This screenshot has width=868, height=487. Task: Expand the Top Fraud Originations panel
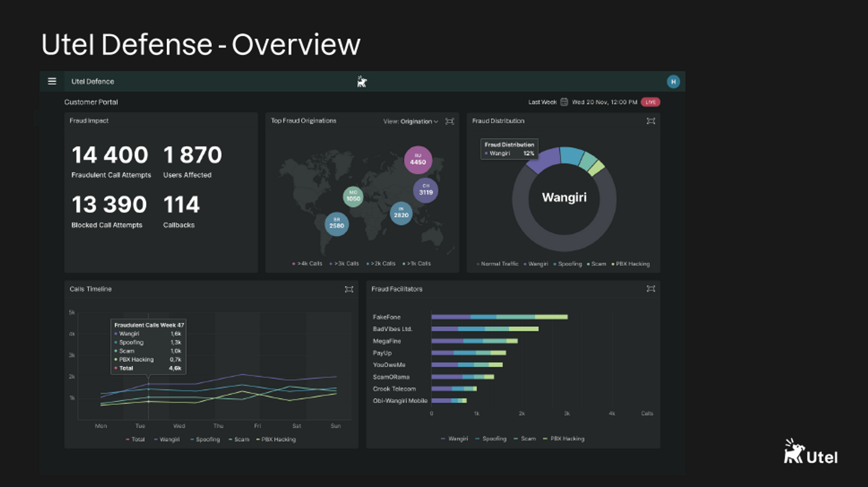450,121
